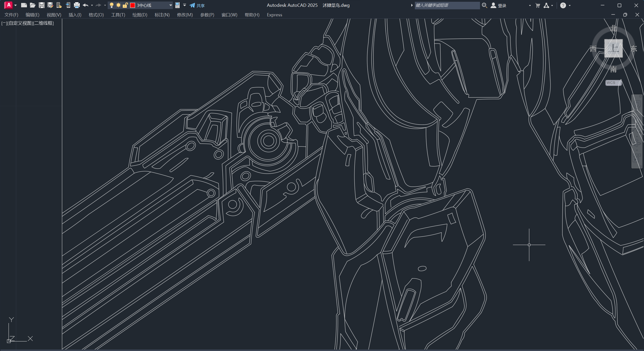Click the 自定义视图 view control label
644x351 pixels.
click(x=20, y=23)
